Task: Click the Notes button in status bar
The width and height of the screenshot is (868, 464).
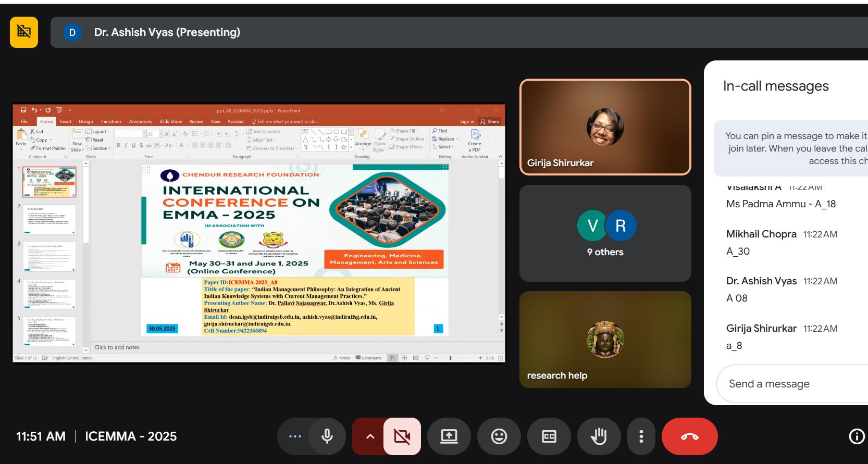Action: [342, 358]
